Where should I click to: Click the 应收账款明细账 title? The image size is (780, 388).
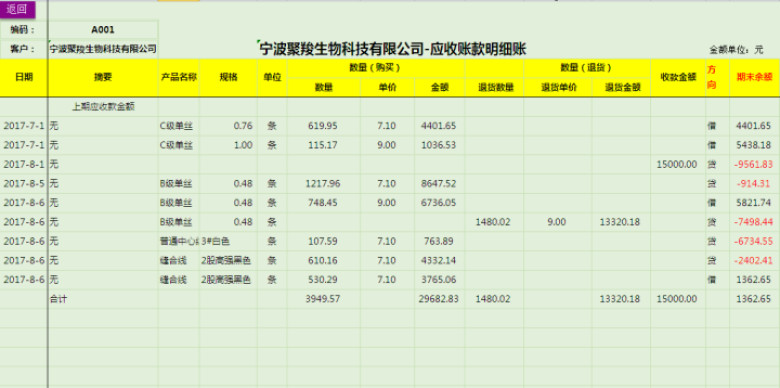coord(393,49)
